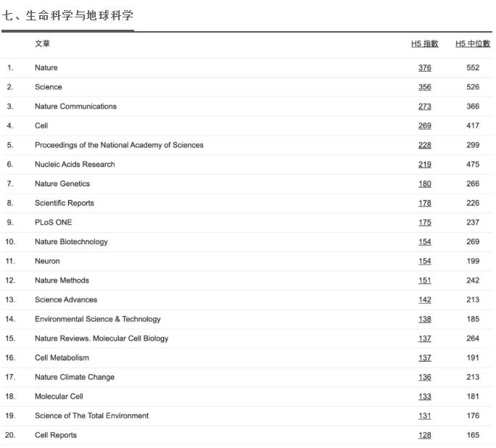The height and width of the screenshot is (448, 496).
Task: Open Nature Methods H5 index 151
Action: click(424, 281)
